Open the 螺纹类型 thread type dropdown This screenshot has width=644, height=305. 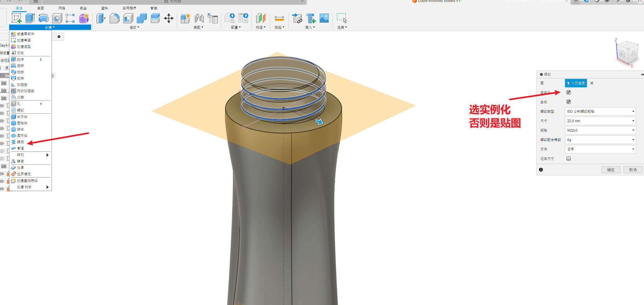coord(600,111)
